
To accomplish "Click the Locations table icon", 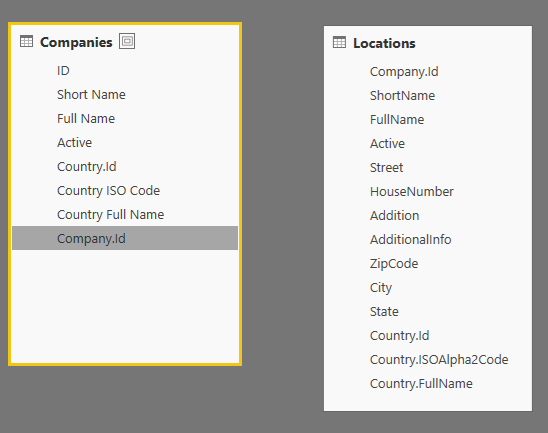I will [339, 43].
